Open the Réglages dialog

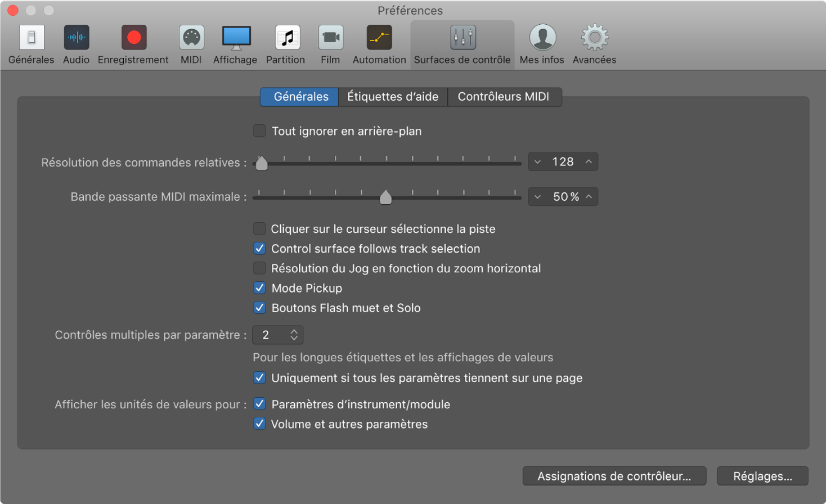click(x=762, y=475)
